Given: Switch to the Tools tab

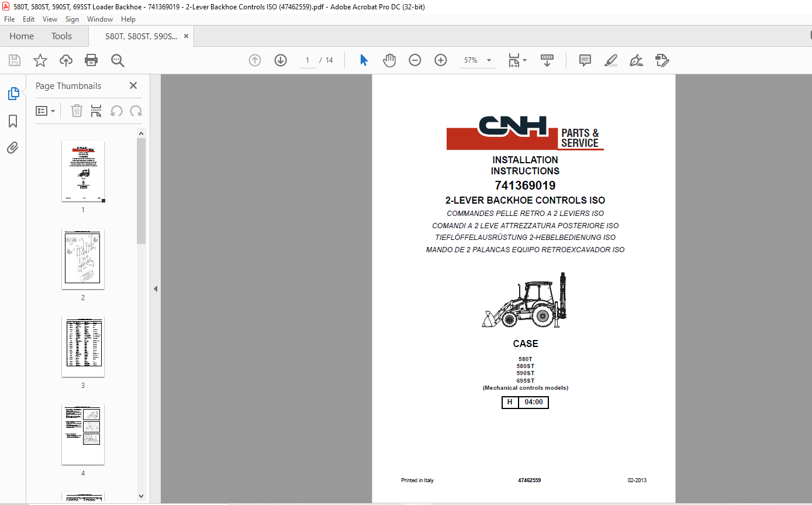Looking at the screenshot, I should pyautogui.click(x=61, y=36).
